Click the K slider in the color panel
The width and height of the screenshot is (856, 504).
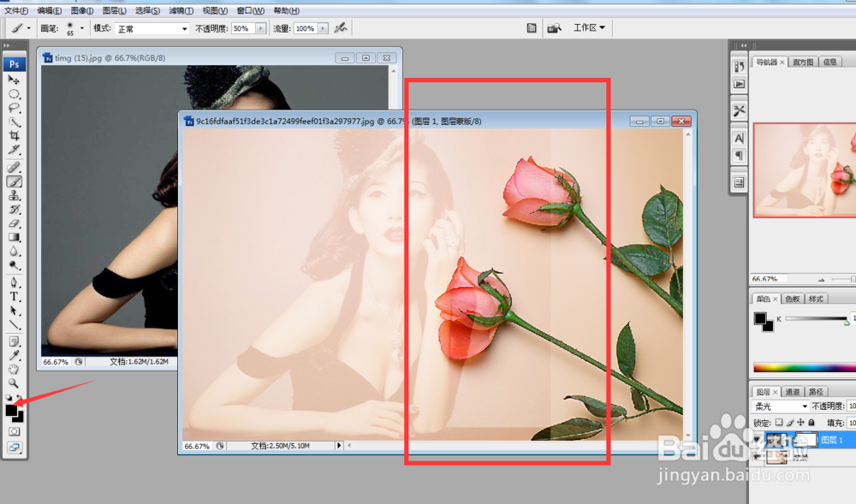pos(817,319)
